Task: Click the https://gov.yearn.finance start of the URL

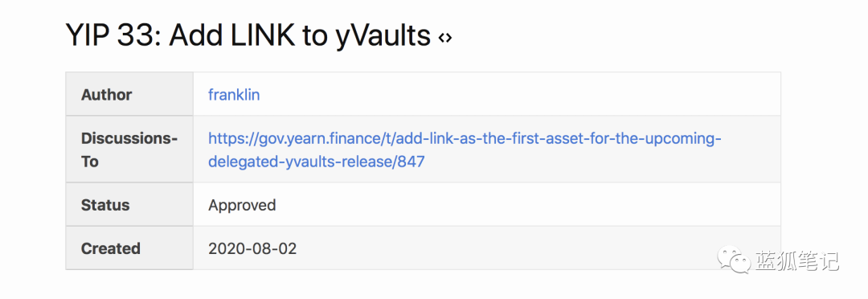Action: 292,138
